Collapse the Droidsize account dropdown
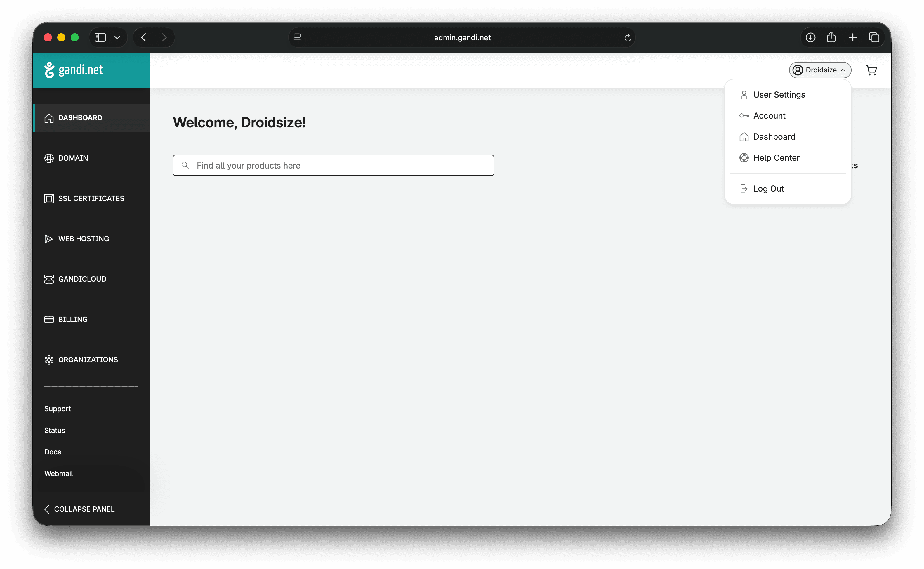Screen dimensions: 924x569 pyautogui.click(x=820, y=70)
